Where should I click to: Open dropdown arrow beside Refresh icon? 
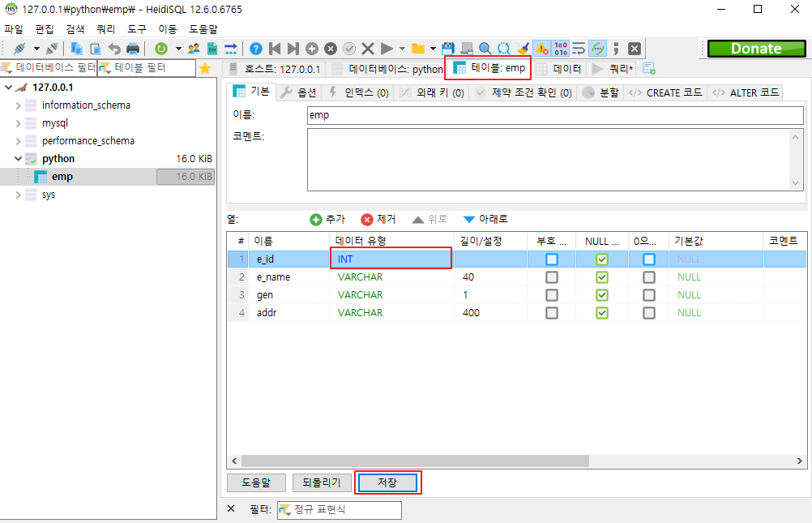pos(178,49)
